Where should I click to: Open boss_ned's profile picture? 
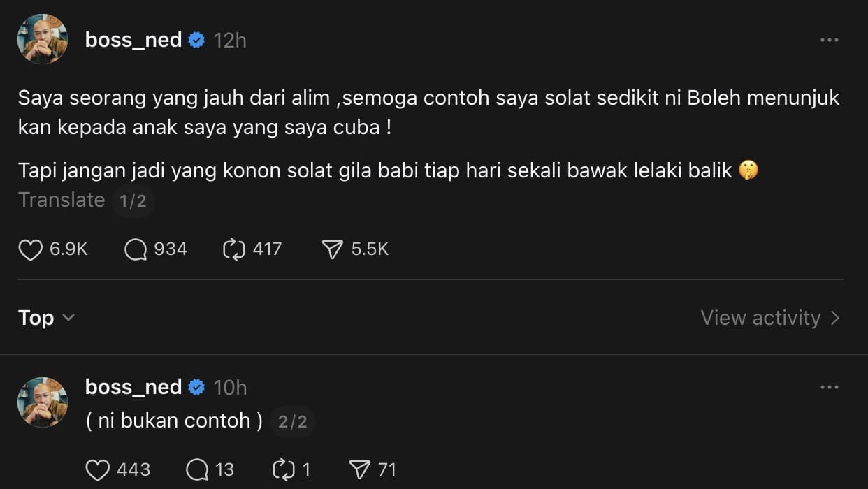point(42,38)
